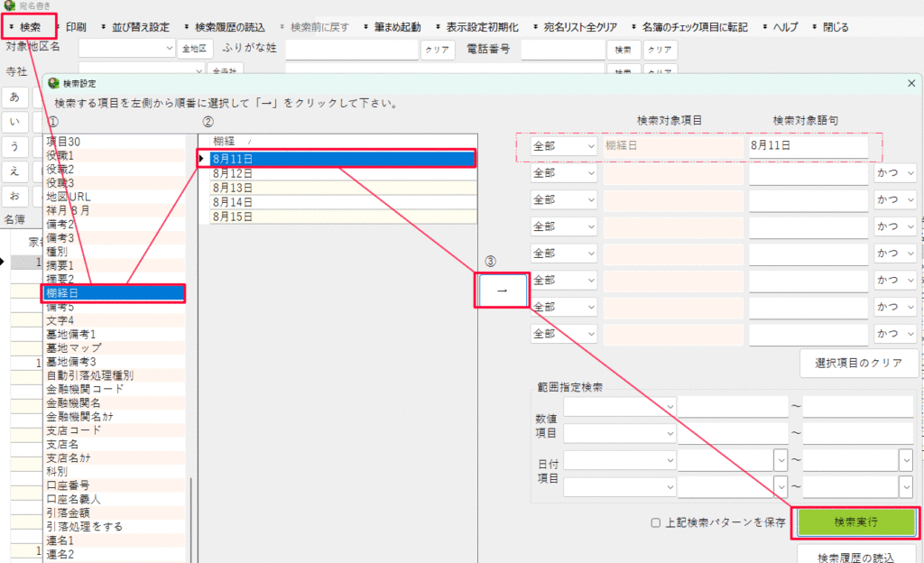The image size is (924, 563).
Task: Open the 検索 menu in toolbar
Action: pos(30,28)
